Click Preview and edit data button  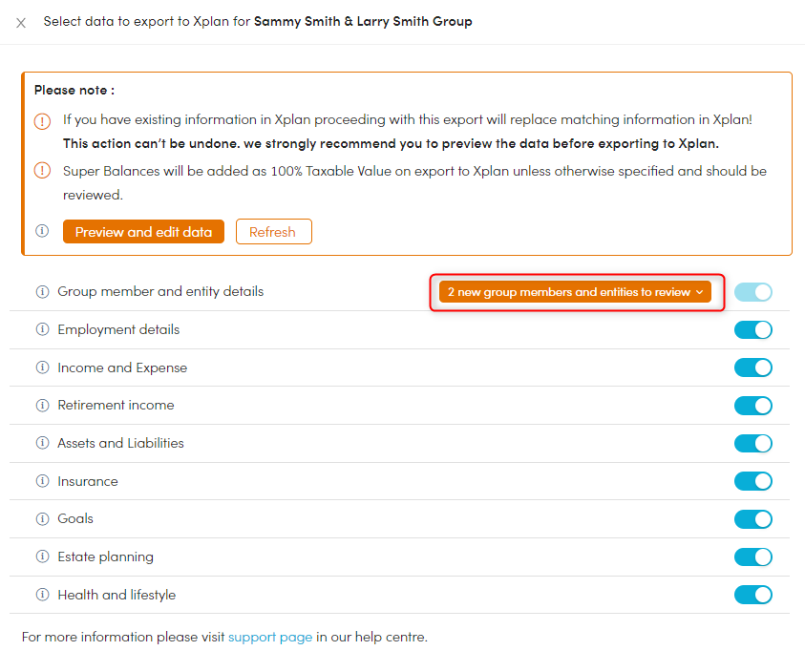tap(143, 232)
